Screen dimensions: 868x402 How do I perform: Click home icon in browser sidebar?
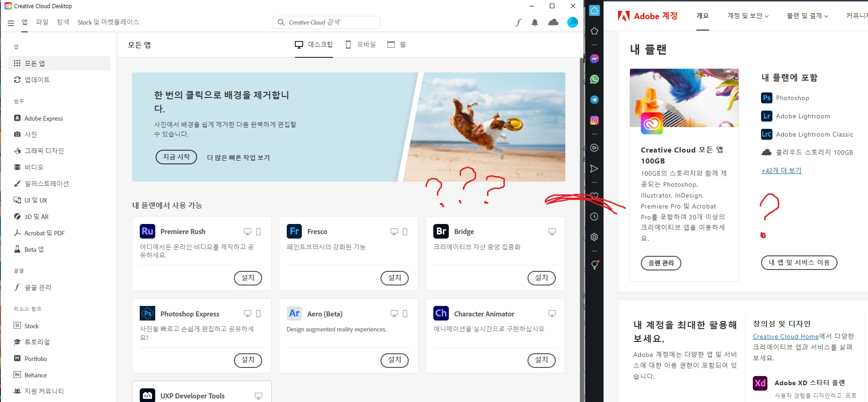(594, 10)
